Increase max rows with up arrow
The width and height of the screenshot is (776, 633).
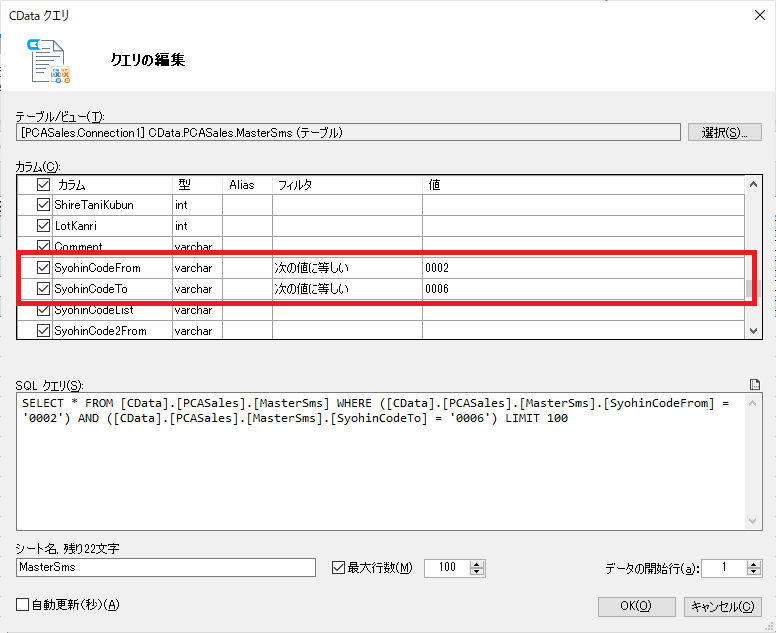pyautogui.click(x=477, y=564)
